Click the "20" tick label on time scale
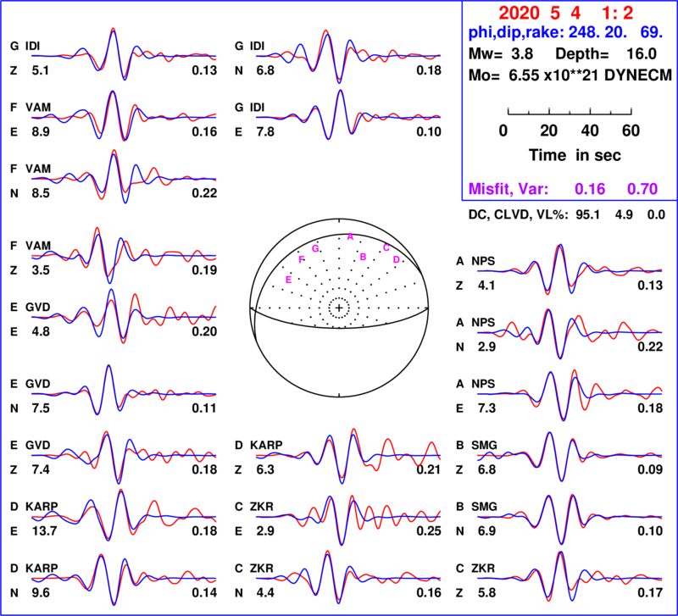 click(548, 130)
